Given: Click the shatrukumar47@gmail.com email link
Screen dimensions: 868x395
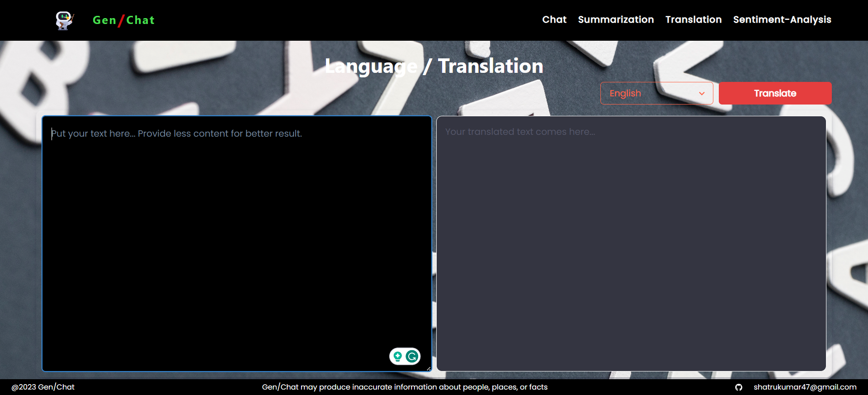Looking at the screenshot, I should pyautogui.click(x=805, y=387).
